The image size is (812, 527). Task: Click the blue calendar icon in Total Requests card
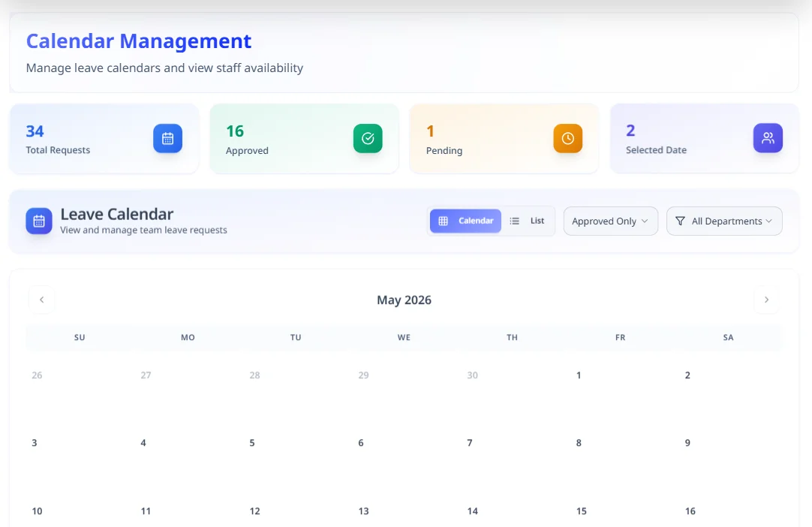pyautogui.click(x=167, y=138)
